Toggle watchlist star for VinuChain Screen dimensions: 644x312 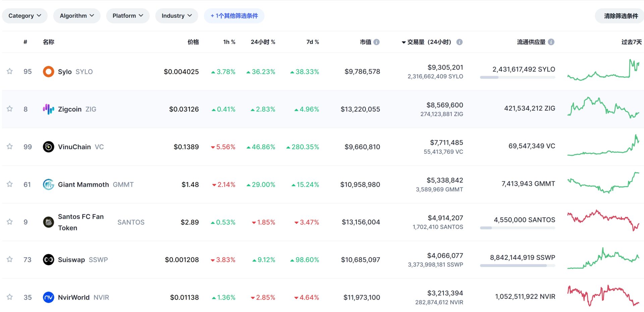click(10, 146)
